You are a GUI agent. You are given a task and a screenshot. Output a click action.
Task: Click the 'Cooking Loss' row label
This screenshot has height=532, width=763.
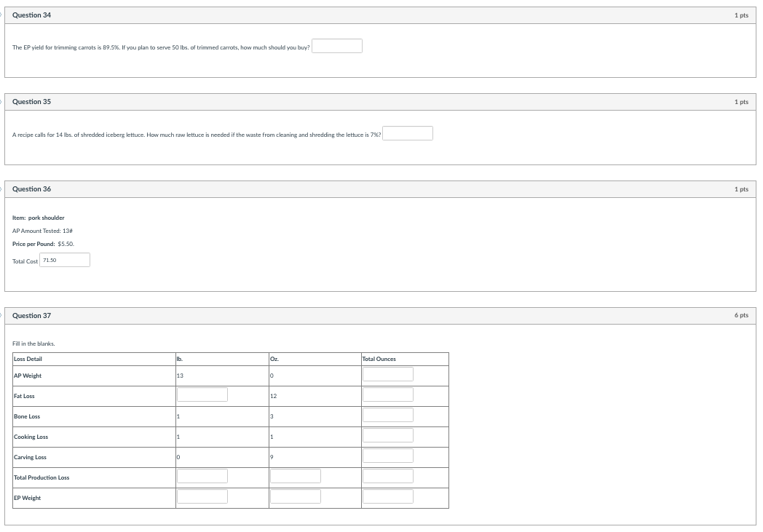coord(31,437)
